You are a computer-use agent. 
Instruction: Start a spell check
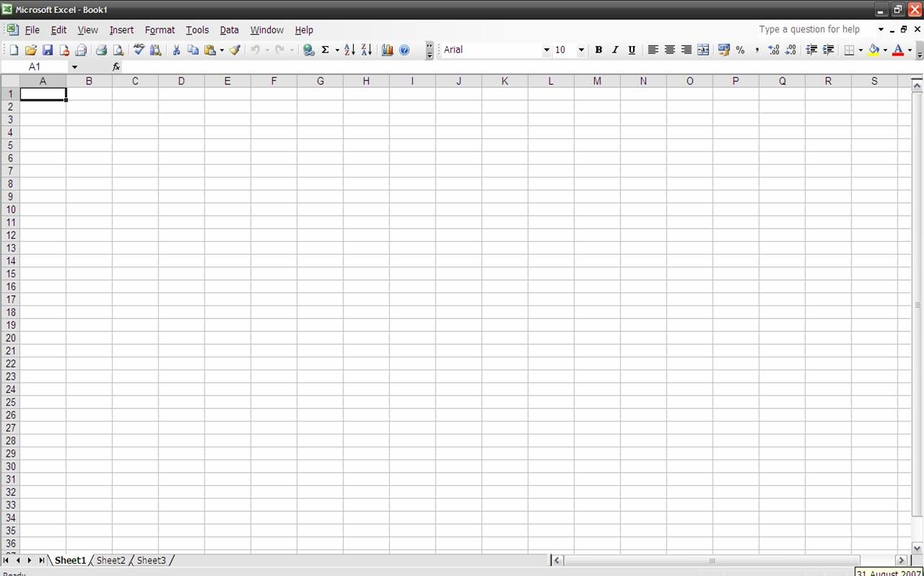[x=139, y=50]
